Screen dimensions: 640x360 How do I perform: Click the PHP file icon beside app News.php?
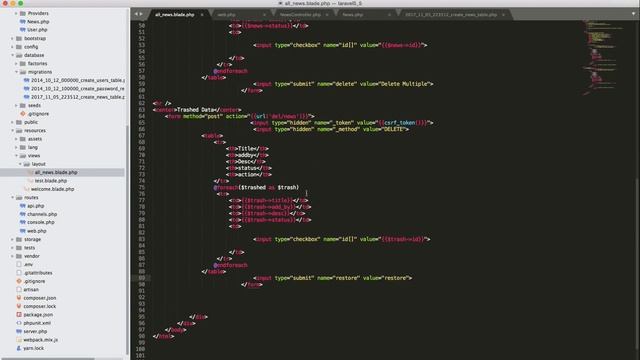[x=23, y=22]
